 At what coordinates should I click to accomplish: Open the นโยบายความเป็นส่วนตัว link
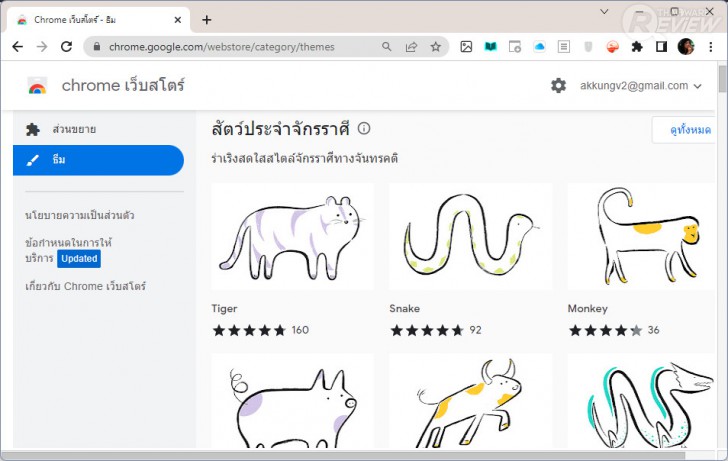point(80,215)
